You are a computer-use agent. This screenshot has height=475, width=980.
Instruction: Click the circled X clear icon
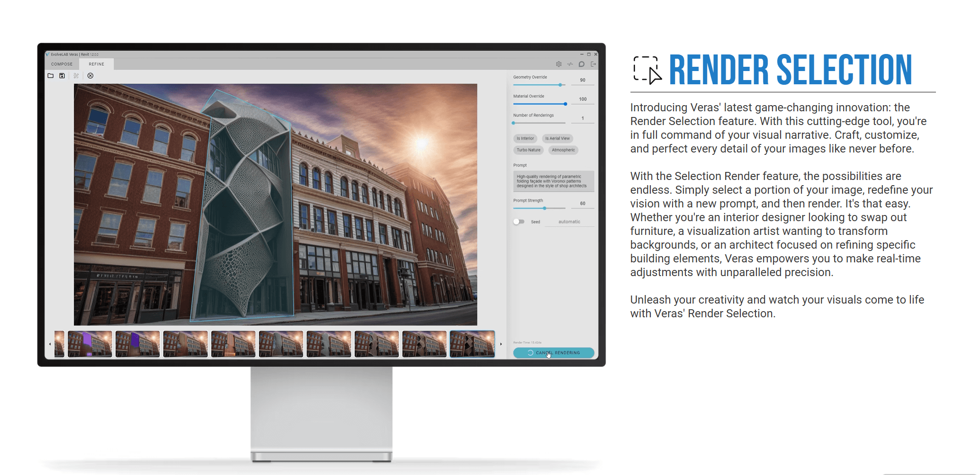tap(90, 76)
